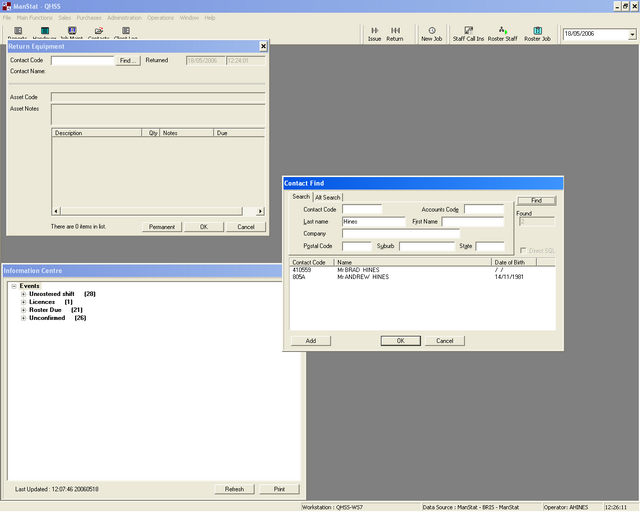Click the Issue toolbar icon
Image resolution: width=640 pixels, height=512 pixels.
375,34
